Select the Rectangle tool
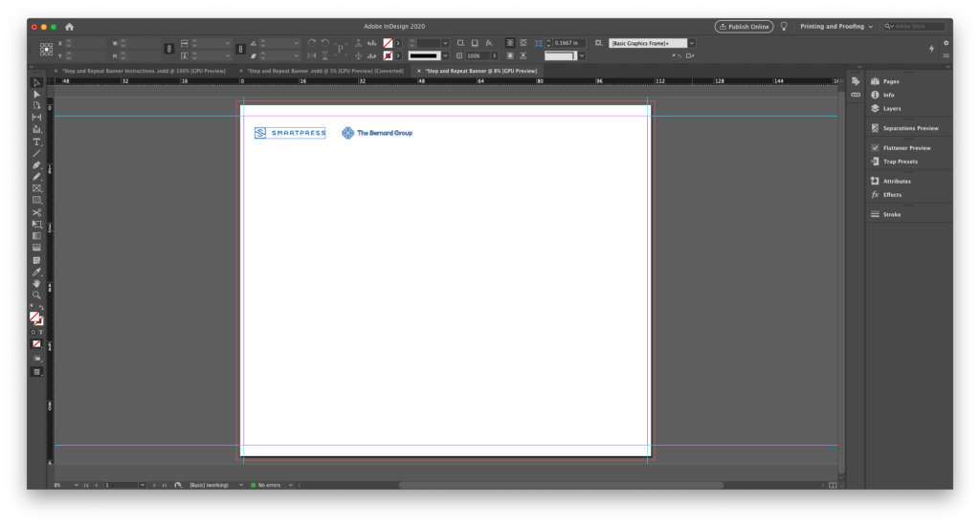Viewport: 980px width, 525px height. click(x=36, y=201)
